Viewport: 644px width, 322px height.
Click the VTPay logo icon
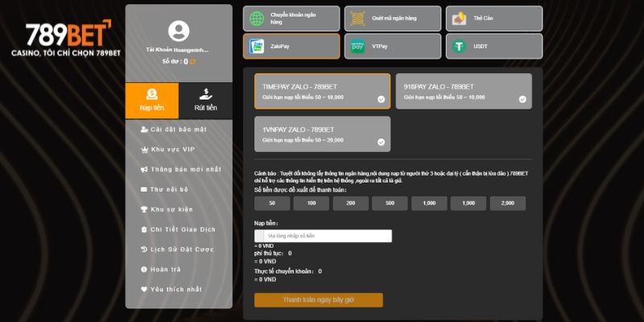[x=357, y=47]
